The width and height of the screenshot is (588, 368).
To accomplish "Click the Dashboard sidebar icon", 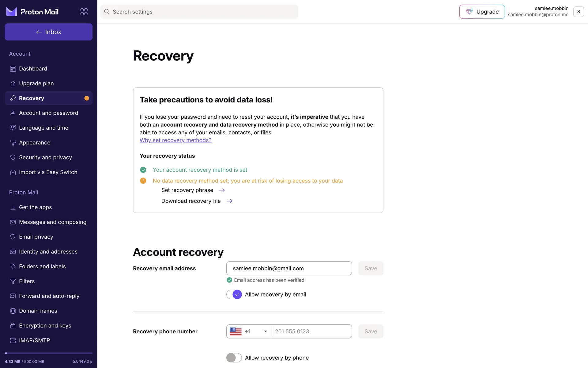I will click(13, 69).
